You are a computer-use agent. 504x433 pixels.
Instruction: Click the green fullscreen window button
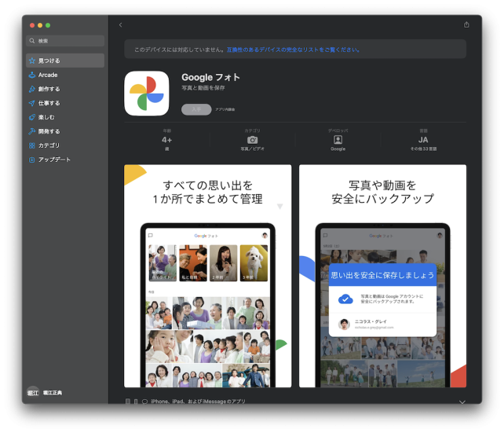48,25
